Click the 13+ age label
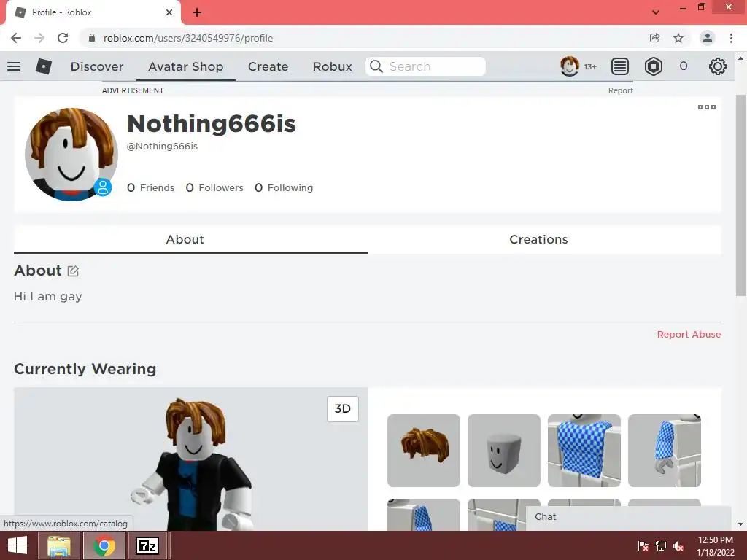Screen dimensions: 747x560 tap(590, 66)
